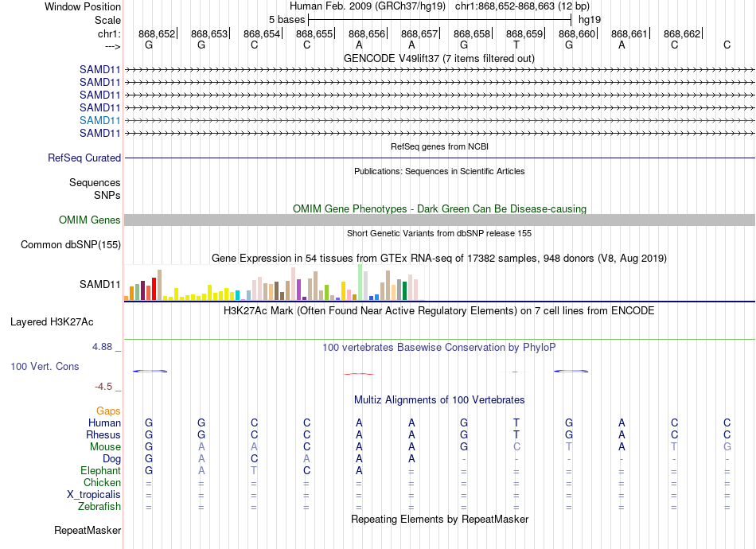Click the position label 868,659

pos(524,33)
